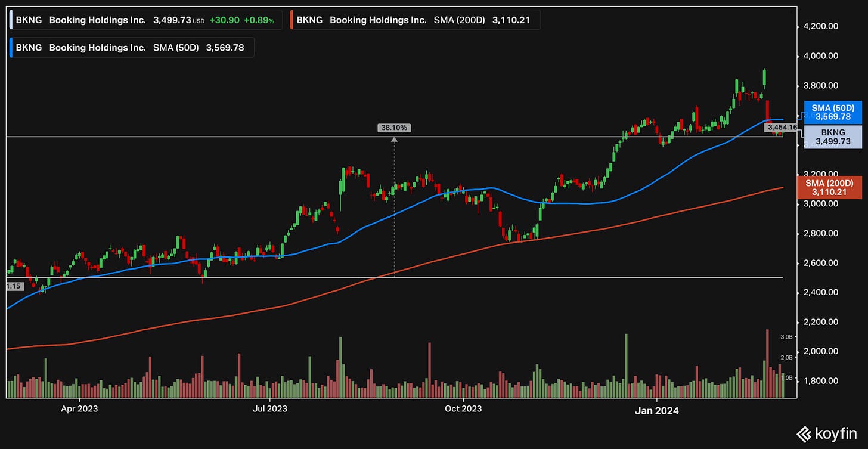Click the 1.15 label near left edge
The image size is (868, 449).
tap(13, 287)
